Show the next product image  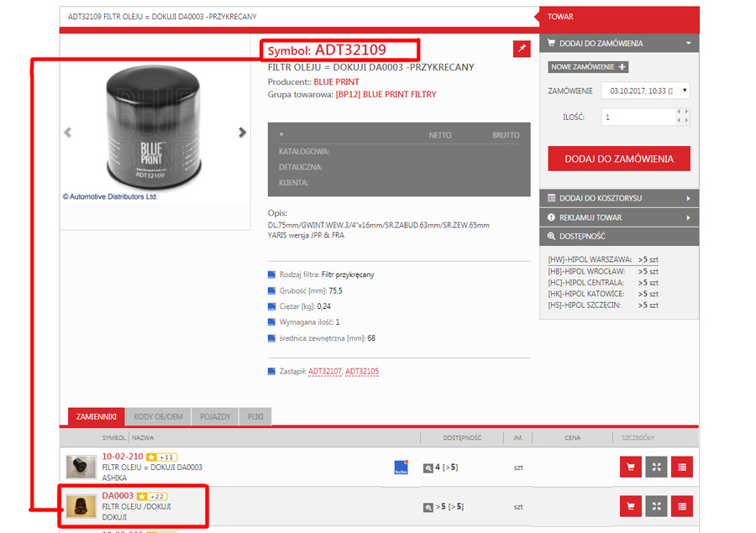pyautogui.click(x=242, y=133)
